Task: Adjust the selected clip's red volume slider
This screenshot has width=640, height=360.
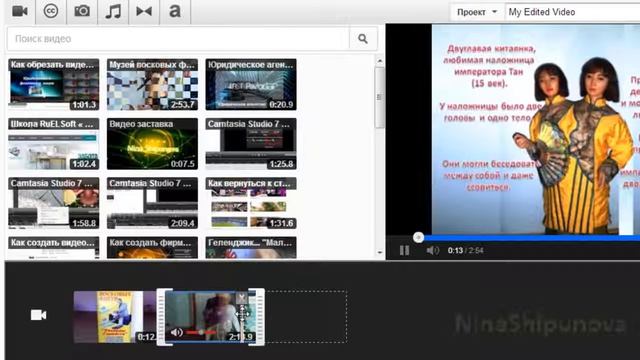Action: pyautogui.click(x=201, y=333)
